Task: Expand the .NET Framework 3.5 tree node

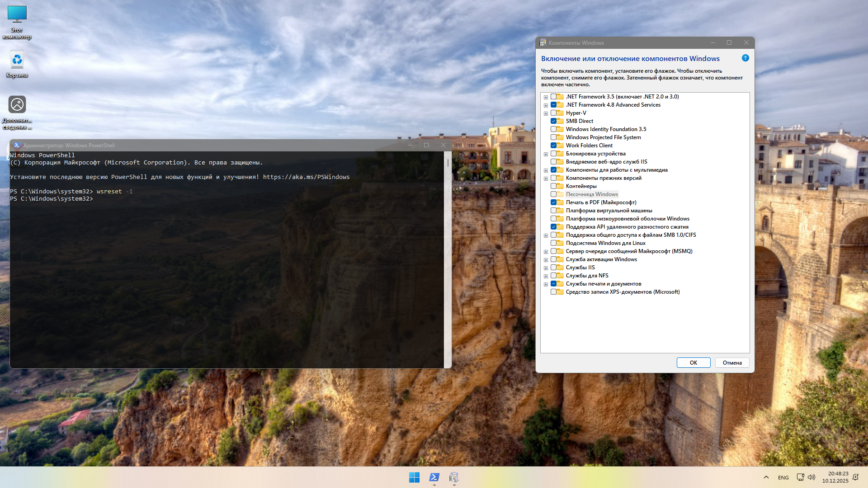Action: [x=546, y=97]
